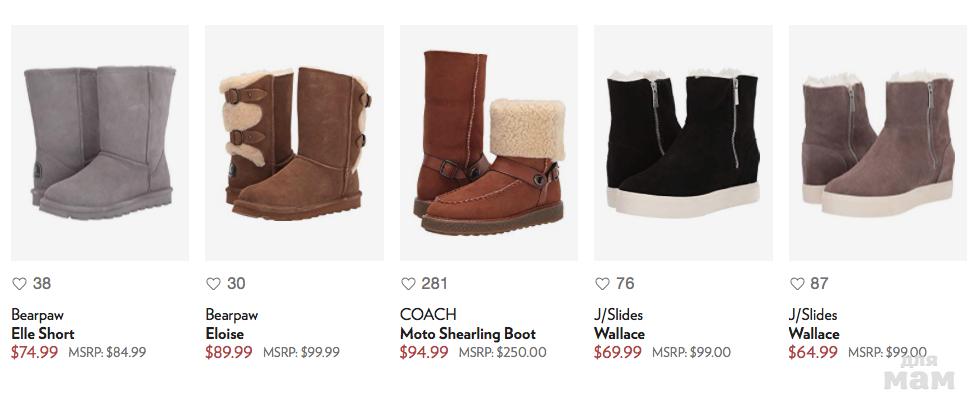Image resolution: width=970 pixels, height=404 pixels.
Task: Click Bearpaw brand above Elle Short
Action: coord(37,315)
